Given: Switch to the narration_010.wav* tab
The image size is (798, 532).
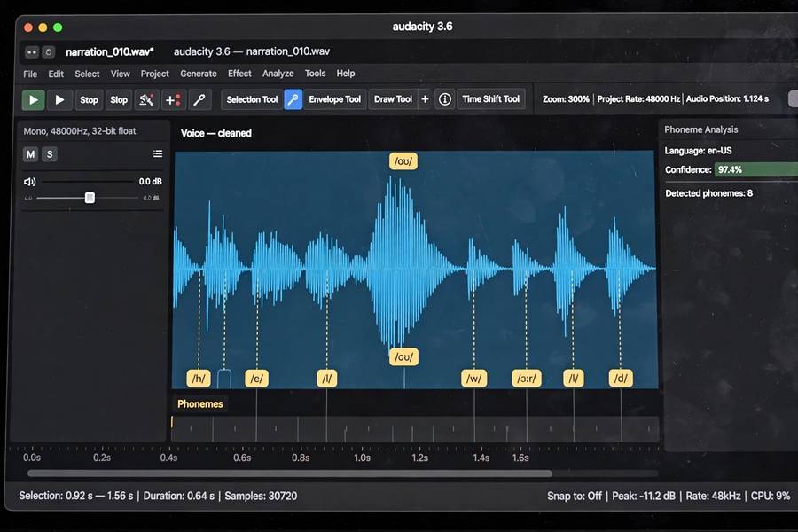Looking at the screenshot, I should (110, 52).
